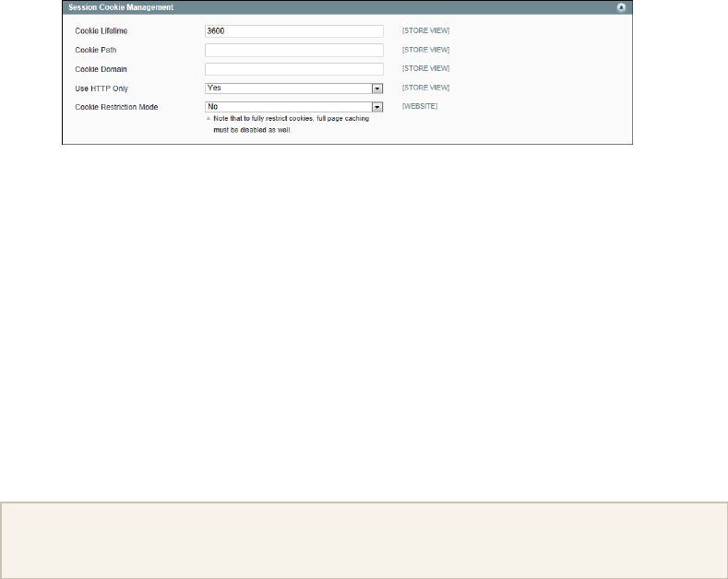
Task: Focus the Cookie Path text box
Action: pyautogui.click(x=294, y=50)
